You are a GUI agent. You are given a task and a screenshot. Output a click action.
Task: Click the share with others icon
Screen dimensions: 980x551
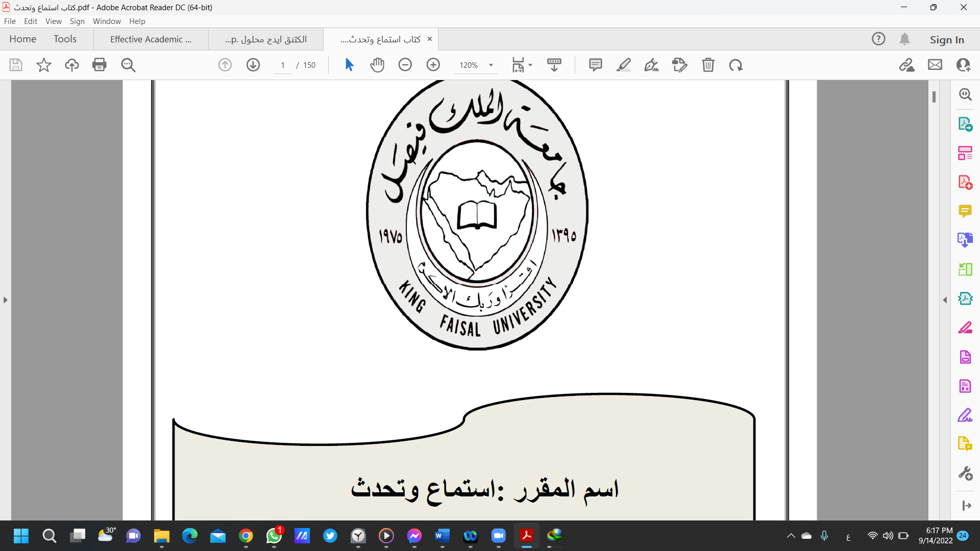tap(963, 65)
